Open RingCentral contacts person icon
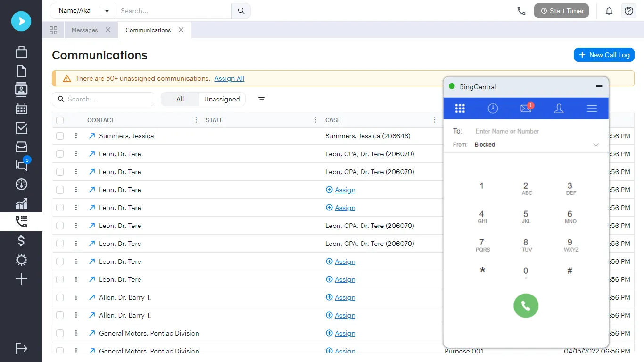 pyautogui.click(x=559, y=109)
